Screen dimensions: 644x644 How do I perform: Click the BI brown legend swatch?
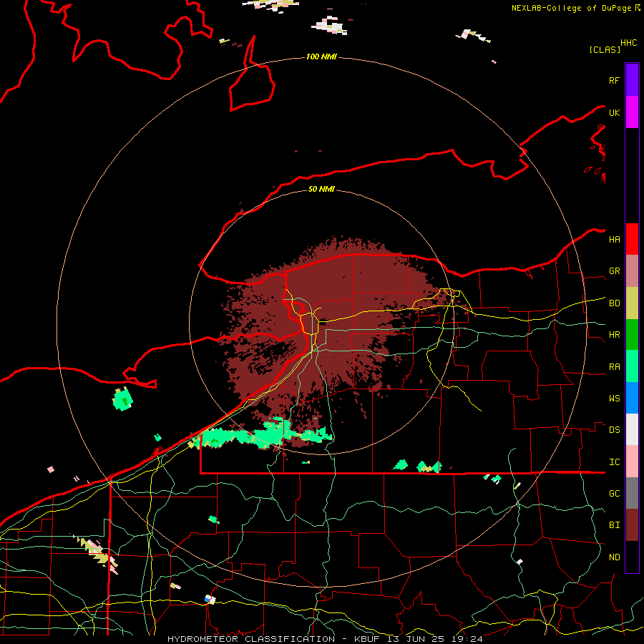click(x=632, y=525)
